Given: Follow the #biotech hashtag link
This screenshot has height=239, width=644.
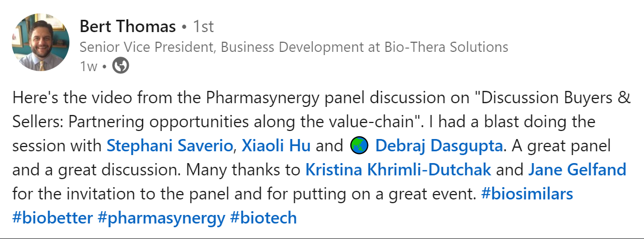Looking at the screenshot, I should (x=263, y=218).
